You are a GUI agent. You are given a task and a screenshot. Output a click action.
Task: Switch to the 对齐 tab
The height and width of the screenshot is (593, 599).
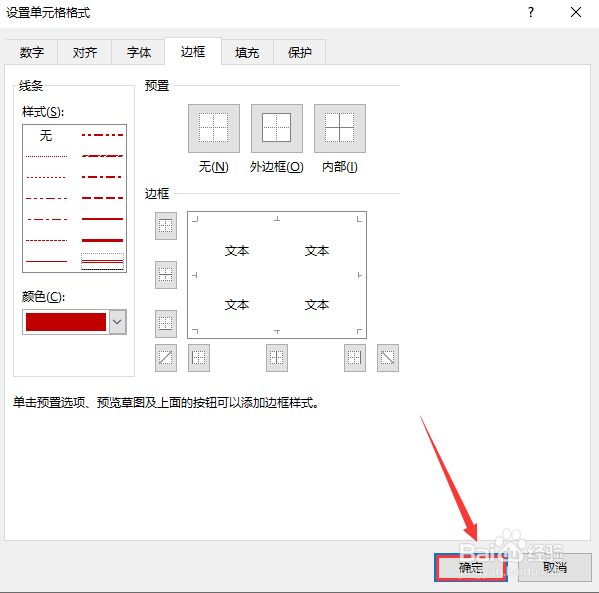(85, 52)
